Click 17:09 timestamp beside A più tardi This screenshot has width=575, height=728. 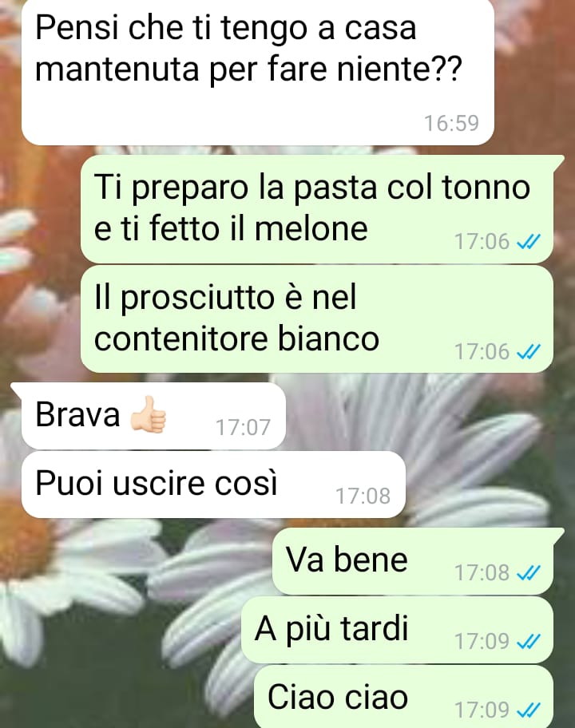[482, 641]
